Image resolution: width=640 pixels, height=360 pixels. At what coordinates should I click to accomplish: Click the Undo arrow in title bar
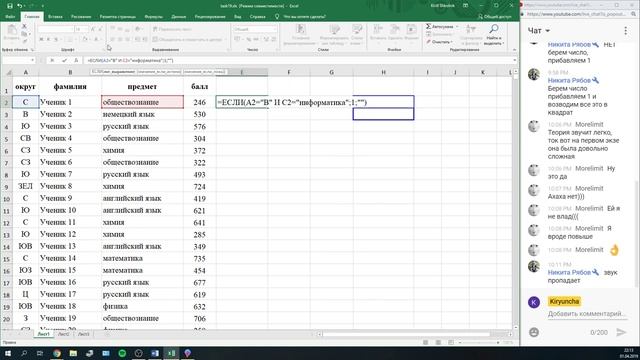click(19, 6)
